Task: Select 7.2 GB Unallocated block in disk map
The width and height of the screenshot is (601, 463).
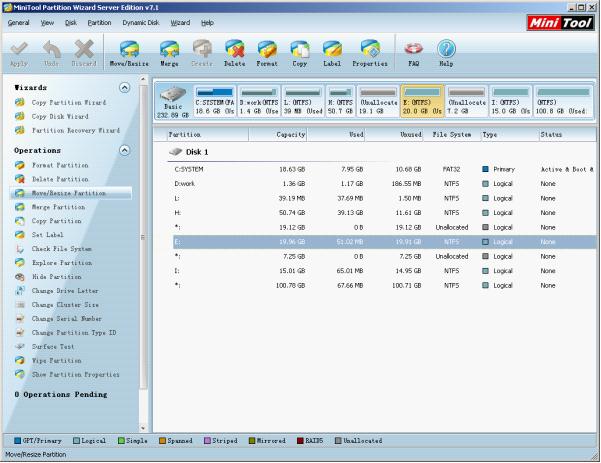Action: 466,101
